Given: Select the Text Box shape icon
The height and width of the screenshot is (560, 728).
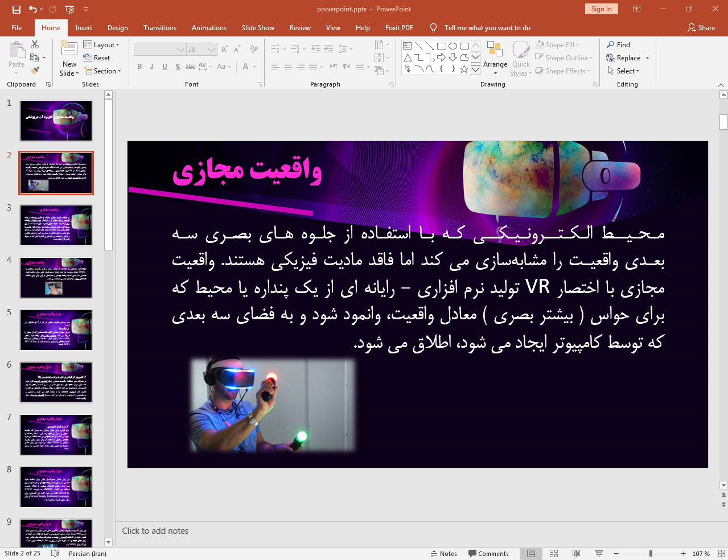Looking at the screenshot, I should tap(408, 46).
